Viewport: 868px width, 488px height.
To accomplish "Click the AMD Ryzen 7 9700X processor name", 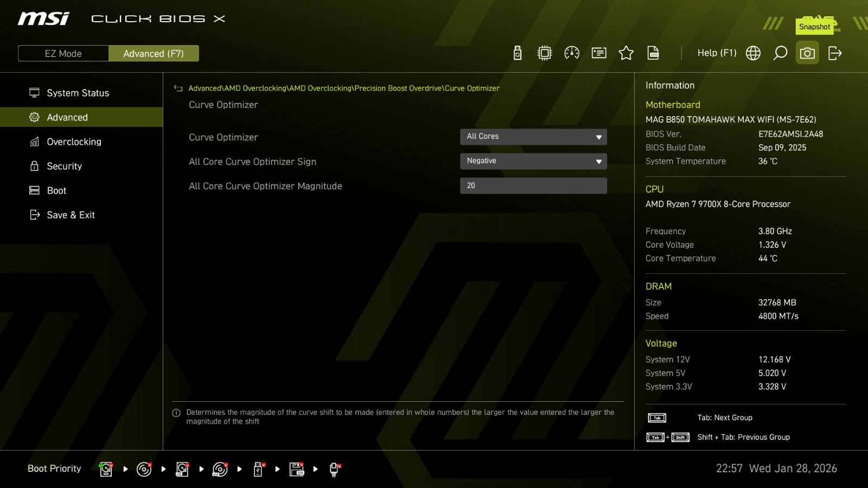I will (718, 204).
